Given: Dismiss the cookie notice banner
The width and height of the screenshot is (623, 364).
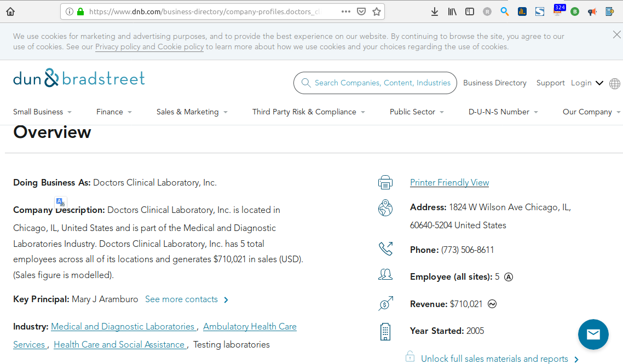Looking at the screenshot, I should coord(616,34).
